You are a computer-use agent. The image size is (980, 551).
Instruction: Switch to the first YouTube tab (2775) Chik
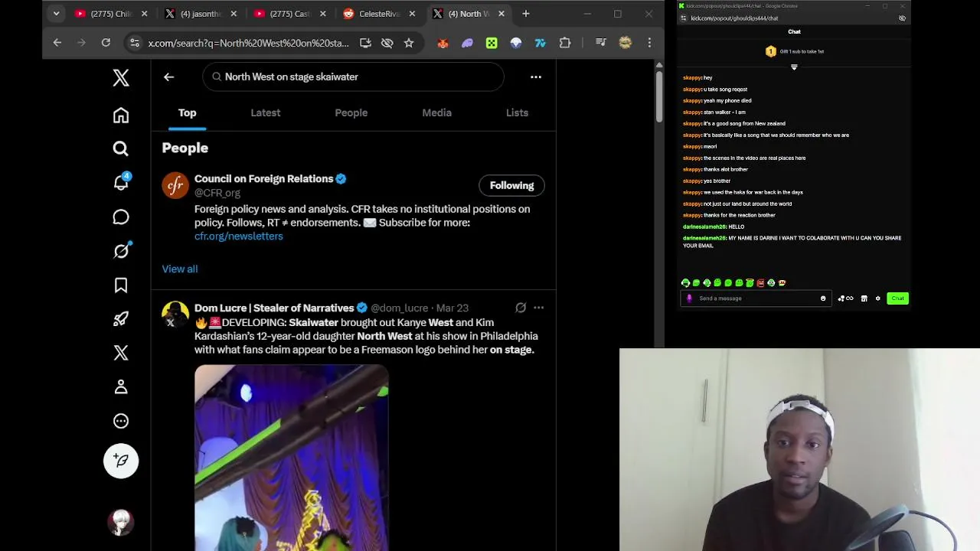pyautogui.click(x=112, y=14)
